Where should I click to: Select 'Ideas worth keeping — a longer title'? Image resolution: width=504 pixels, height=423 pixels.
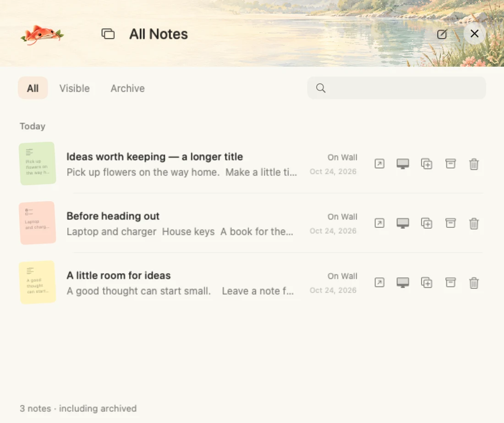tap(154, 157)
